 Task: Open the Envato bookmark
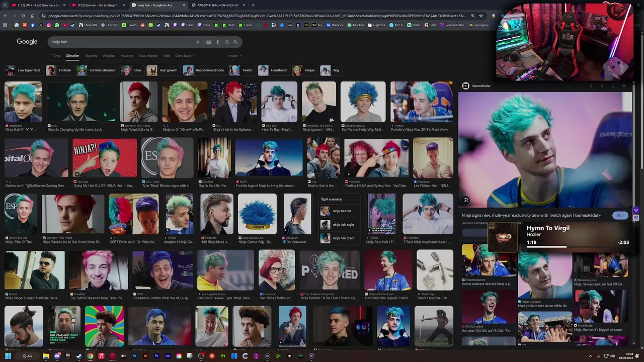coord(129,25)
